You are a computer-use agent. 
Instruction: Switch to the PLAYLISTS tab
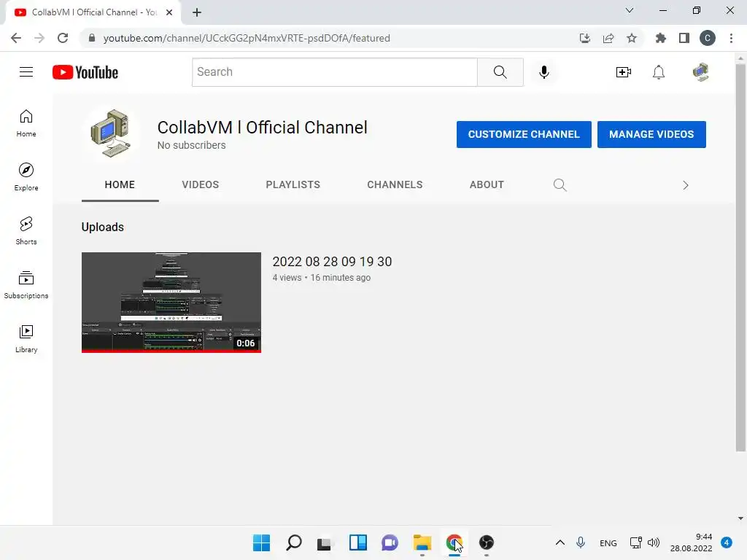293,184
